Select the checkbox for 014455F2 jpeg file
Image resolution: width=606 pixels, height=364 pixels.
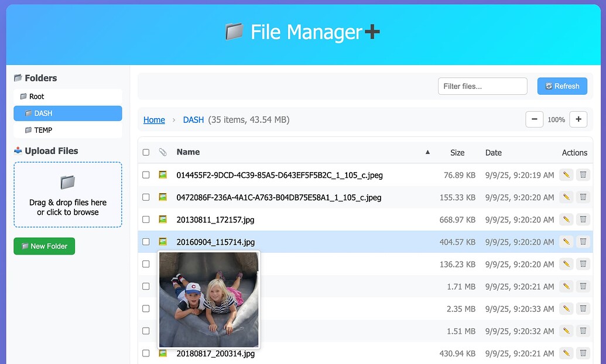[x=146, y=175]
